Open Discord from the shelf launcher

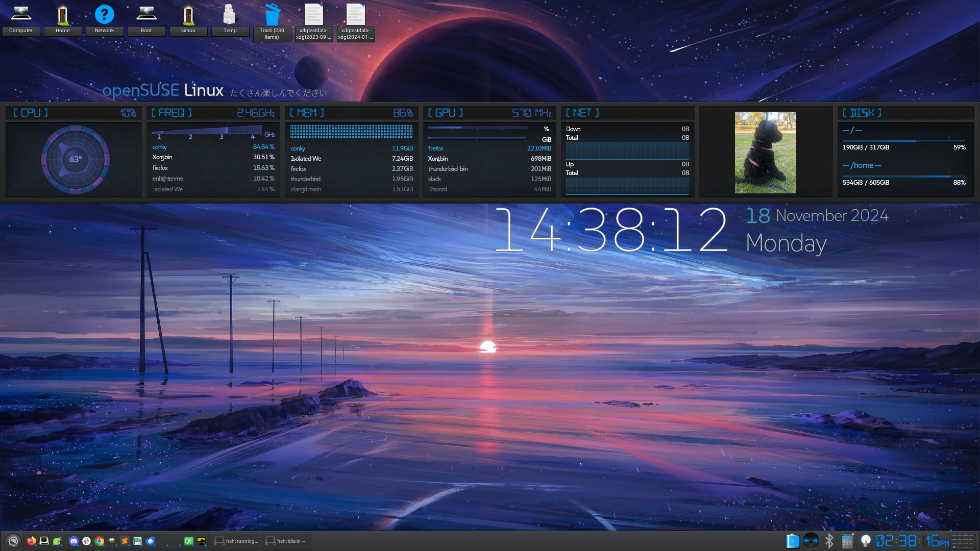[73, 541]
